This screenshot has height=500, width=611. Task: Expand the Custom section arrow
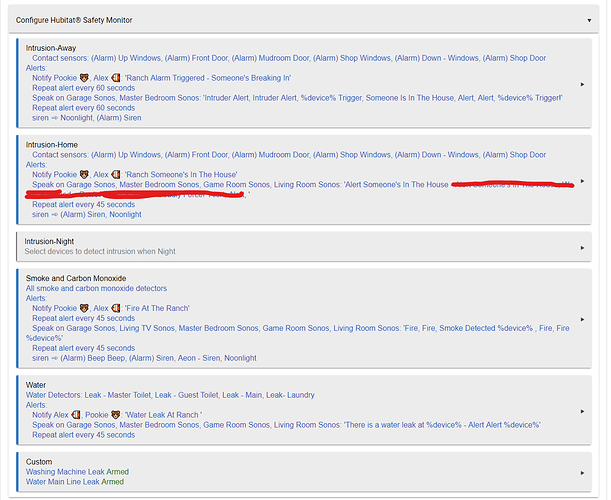(x=582, y=473)
